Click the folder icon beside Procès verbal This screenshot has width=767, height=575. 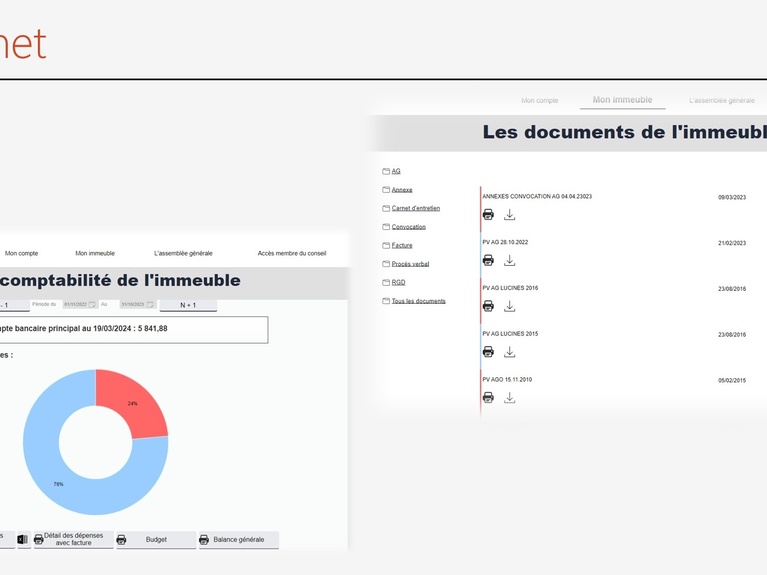(x=386, y=264)
